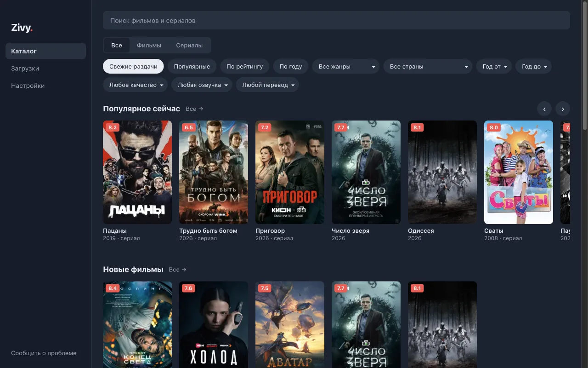Open the Любая озвучка dropdown

[x=202, y=85]
